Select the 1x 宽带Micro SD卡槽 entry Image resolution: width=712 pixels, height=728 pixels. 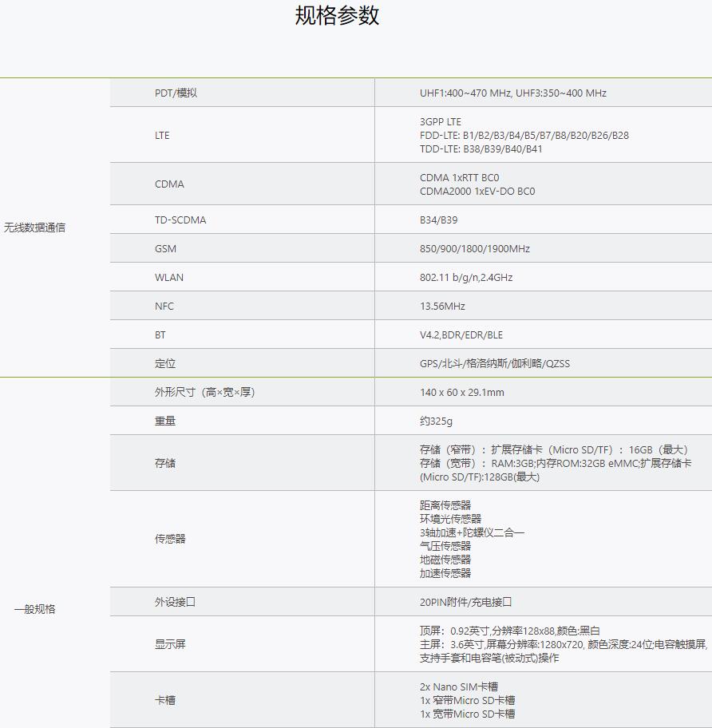click(468, 714)
